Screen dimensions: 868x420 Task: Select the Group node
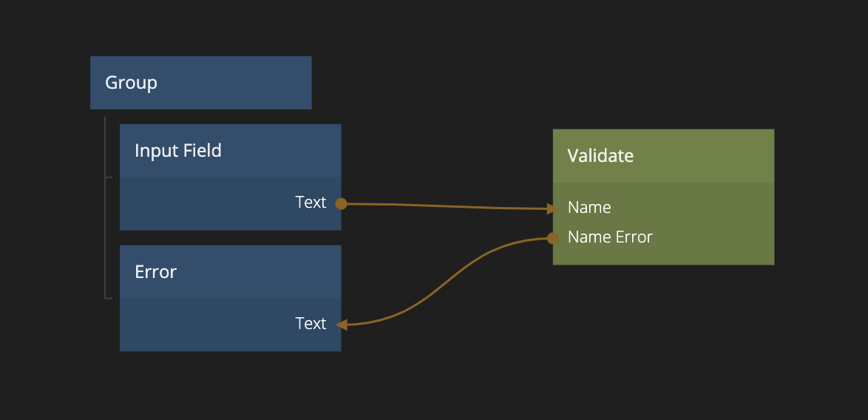(200, 83)
